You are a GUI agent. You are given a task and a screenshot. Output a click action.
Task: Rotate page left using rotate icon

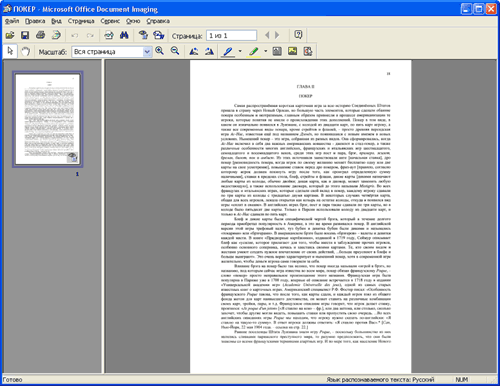(194, 51)
